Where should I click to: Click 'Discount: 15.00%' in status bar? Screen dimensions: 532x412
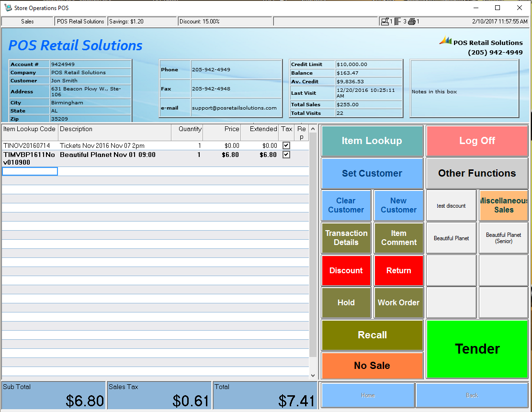pyautogui.click(x=225, y=22)
